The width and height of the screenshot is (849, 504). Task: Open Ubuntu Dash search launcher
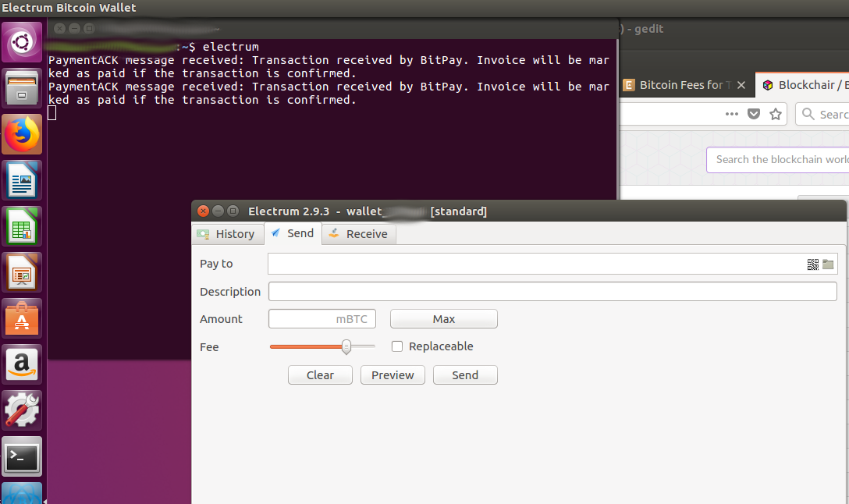tap(22, 41)
